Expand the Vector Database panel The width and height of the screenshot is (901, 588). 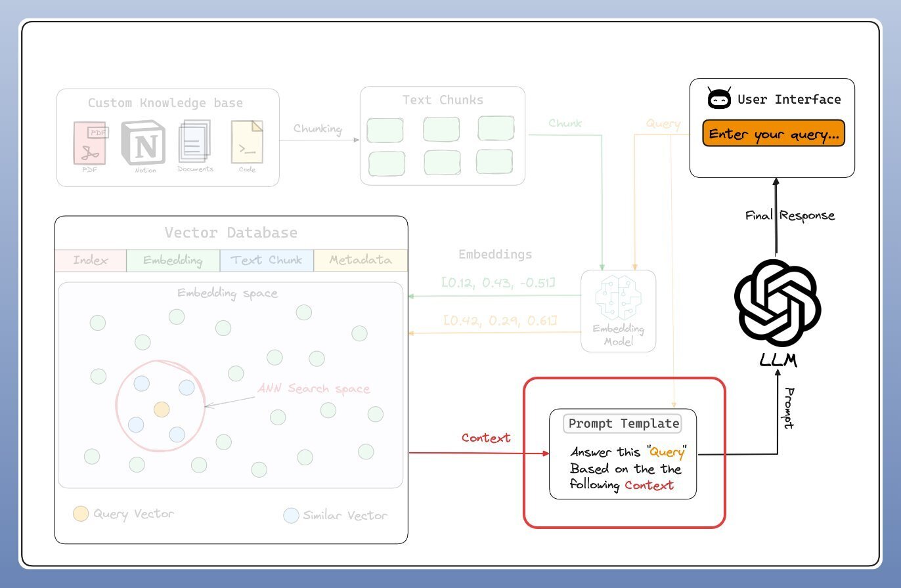[231, 233]
